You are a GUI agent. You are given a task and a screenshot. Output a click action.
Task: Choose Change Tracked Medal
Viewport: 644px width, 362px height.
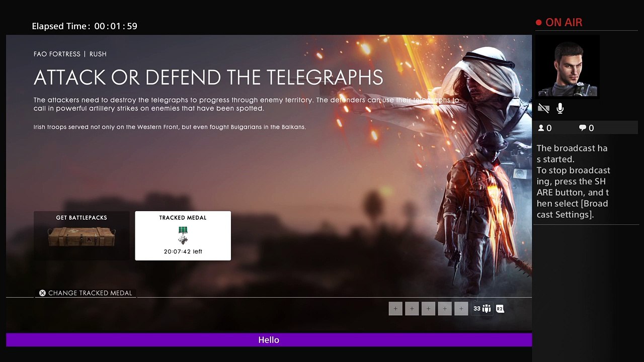[86, 293]
